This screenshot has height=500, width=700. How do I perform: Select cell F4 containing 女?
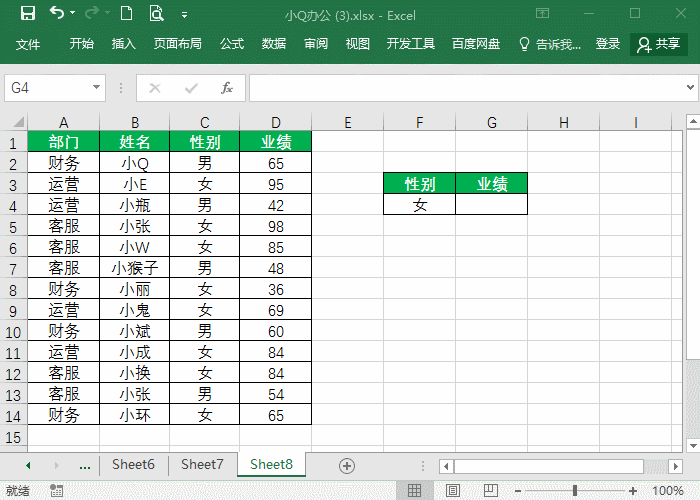[420, 204]
